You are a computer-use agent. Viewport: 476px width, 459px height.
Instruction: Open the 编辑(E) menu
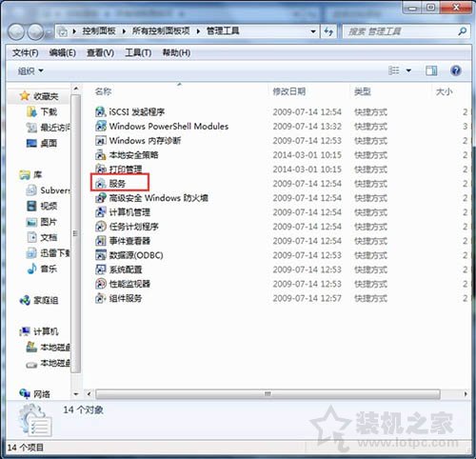point(63,52)
